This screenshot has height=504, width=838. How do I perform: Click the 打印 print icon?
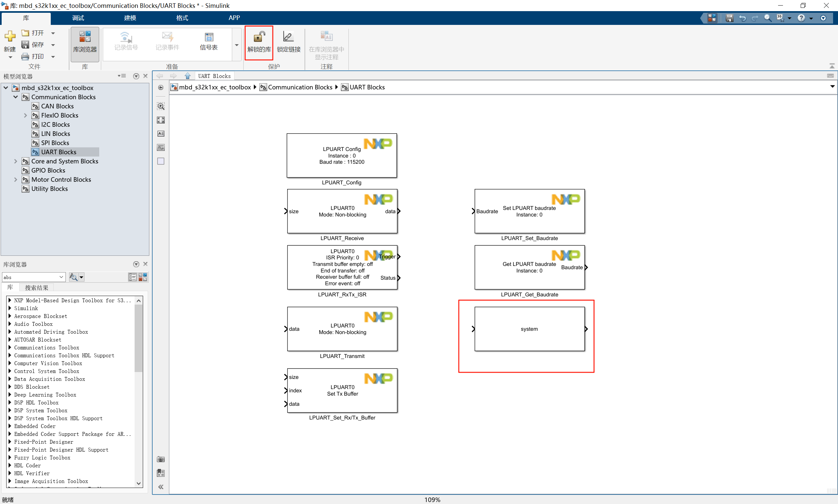pos(25,56)
